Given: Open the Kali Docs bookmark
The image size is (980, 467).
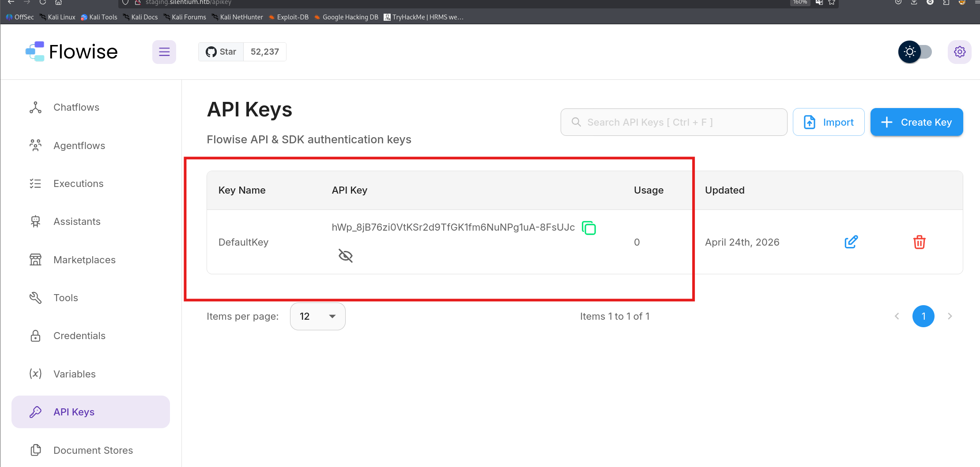Looking at the screenshot, I should click(x=140, y=17).
